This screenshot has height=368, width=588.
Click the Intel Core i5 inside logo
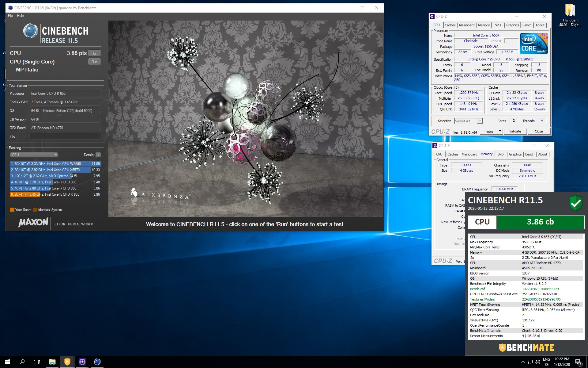tap(534, 44)
